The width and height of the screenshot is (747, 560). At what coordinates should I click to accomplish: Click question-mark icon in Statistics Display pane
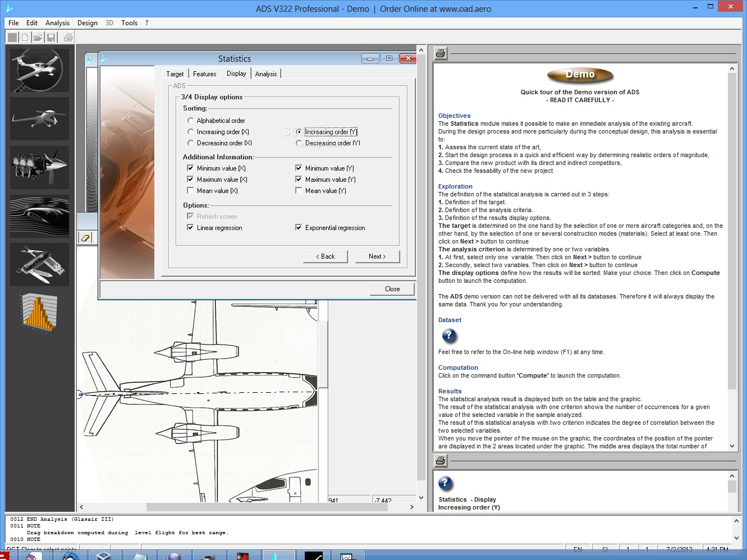(445, 483)
